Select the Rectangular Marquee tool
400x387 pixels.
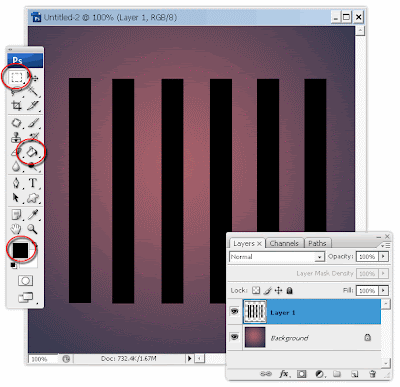click(16, 77)
